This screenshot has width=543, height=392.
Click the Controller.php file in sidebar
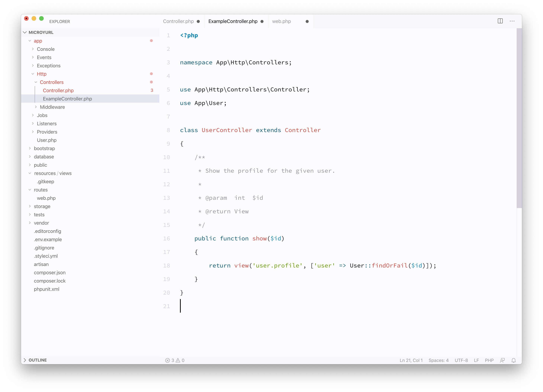[59, 90]
